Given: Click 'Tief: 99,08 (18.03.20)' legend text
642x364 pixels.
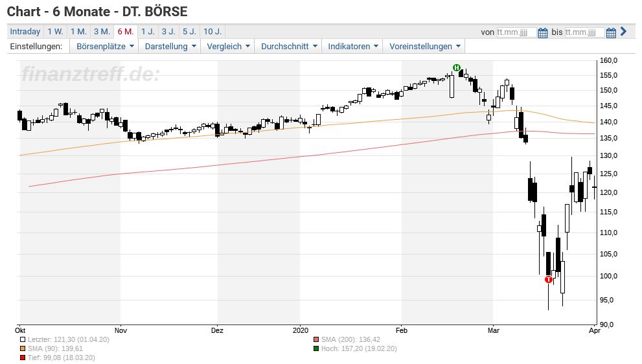Looking at the screenshot, I should point(62,358).
